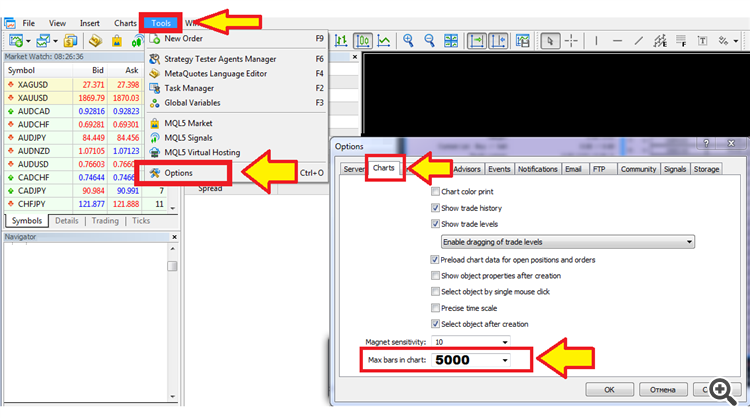This screenshot has height=418, width=750.
Task: Switch chart to line chart icon
Action: 384,41
